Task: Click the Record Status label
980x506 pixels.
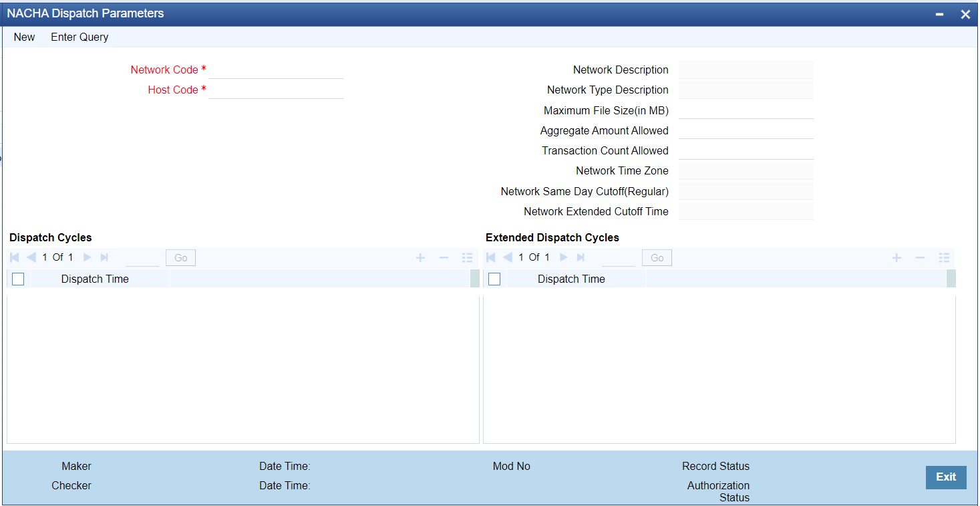Action: 715,467
